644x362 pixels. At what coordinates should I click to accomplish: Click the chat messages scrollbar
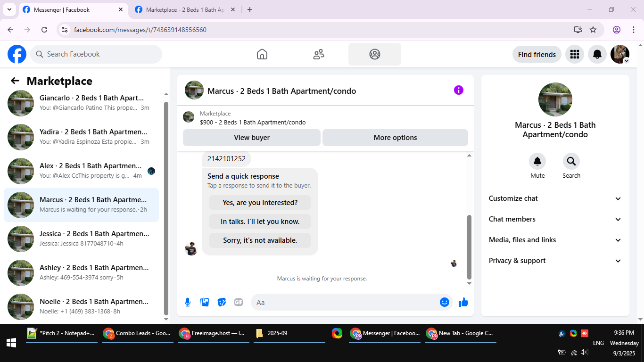point(469,247)
